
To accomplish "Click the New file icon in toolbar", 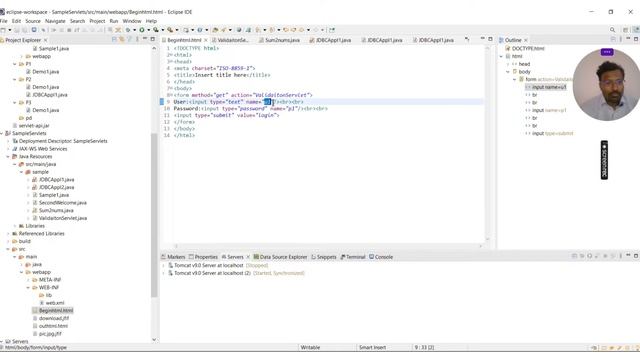I will pyautogui.click(x=3, y=30).
